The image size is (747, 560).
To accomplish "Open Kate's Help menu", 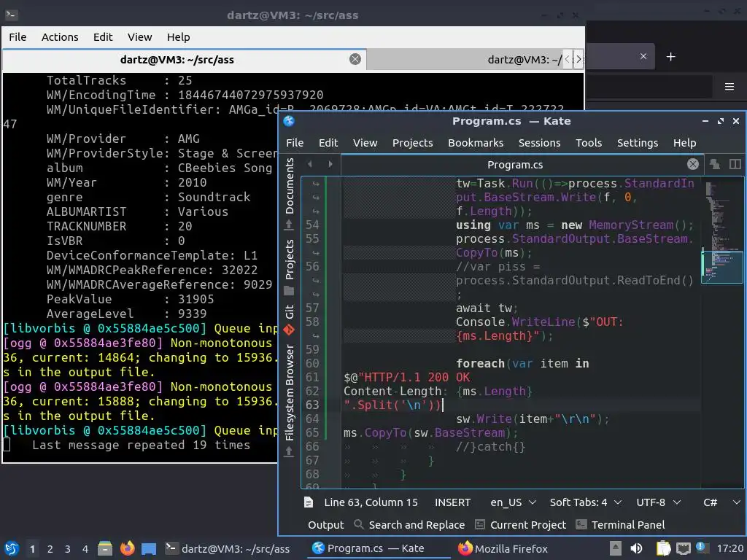I will click(x=684, y=143).
